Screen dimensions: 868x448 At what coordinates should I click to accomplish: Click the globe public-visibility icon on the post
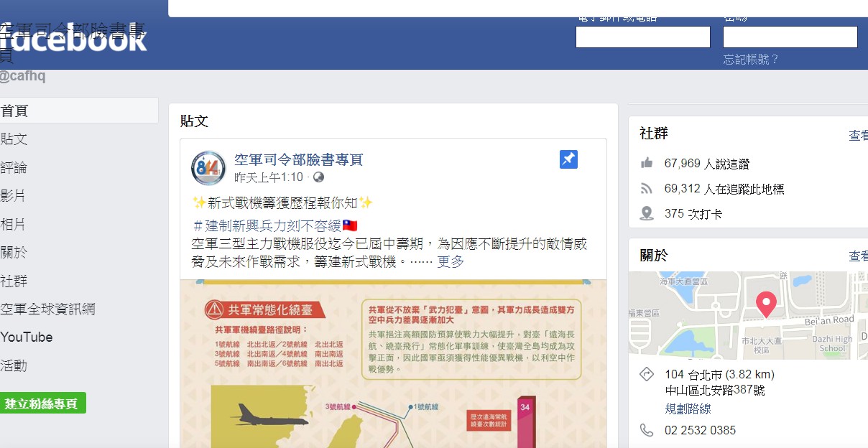318,177
